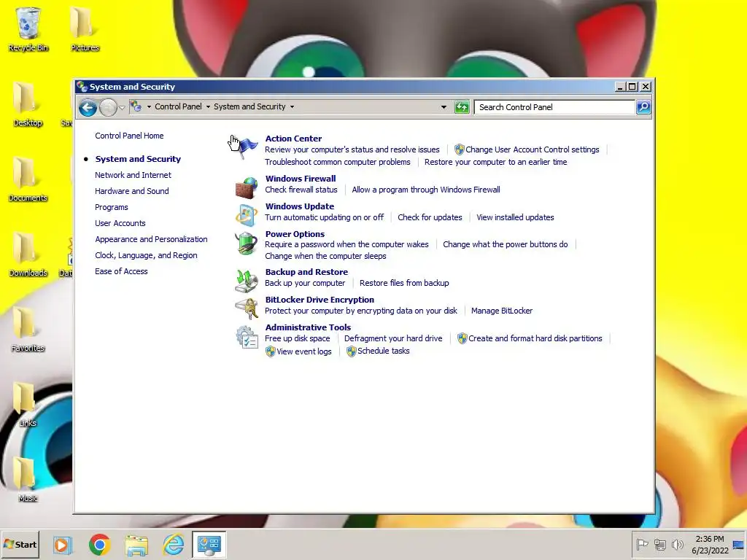
Task: Launch Internet Explorer from the taskbar
Action: tap(174, 544)
